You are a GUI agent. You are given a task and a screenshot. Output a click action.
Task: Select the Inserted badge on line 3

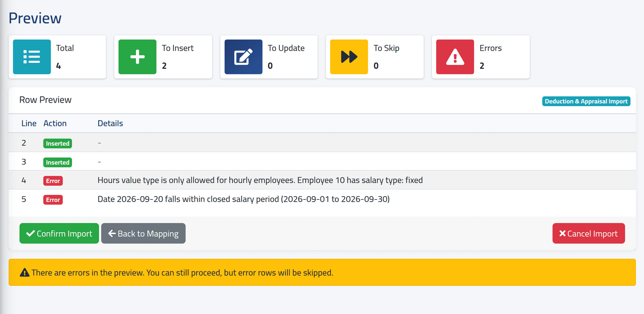(x=58, y=162)
